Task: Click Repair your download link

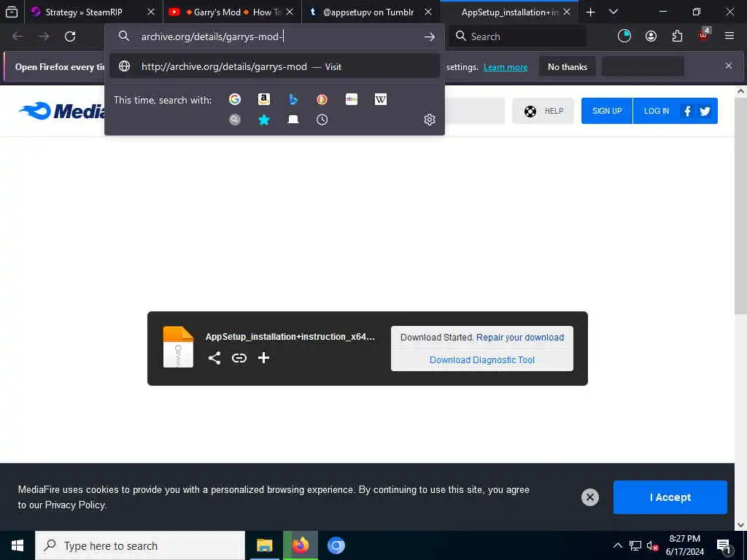Action: pos(520,337)
